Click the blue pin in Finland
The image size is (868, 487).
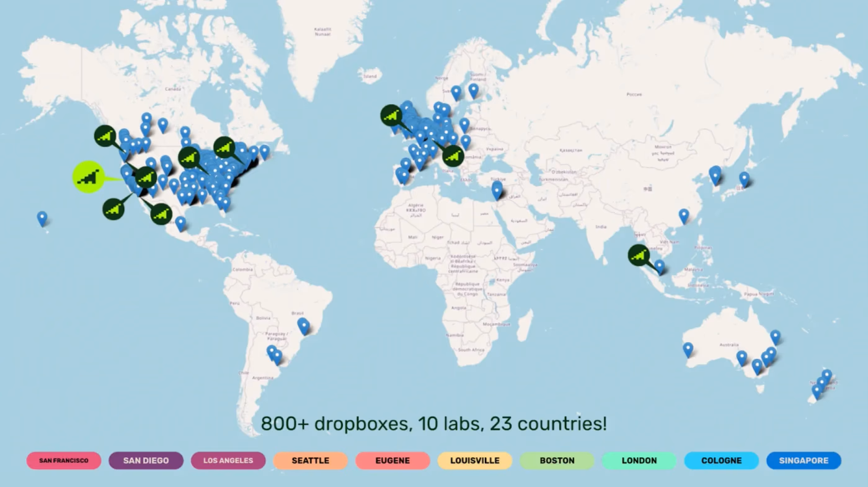pos(474,90)
